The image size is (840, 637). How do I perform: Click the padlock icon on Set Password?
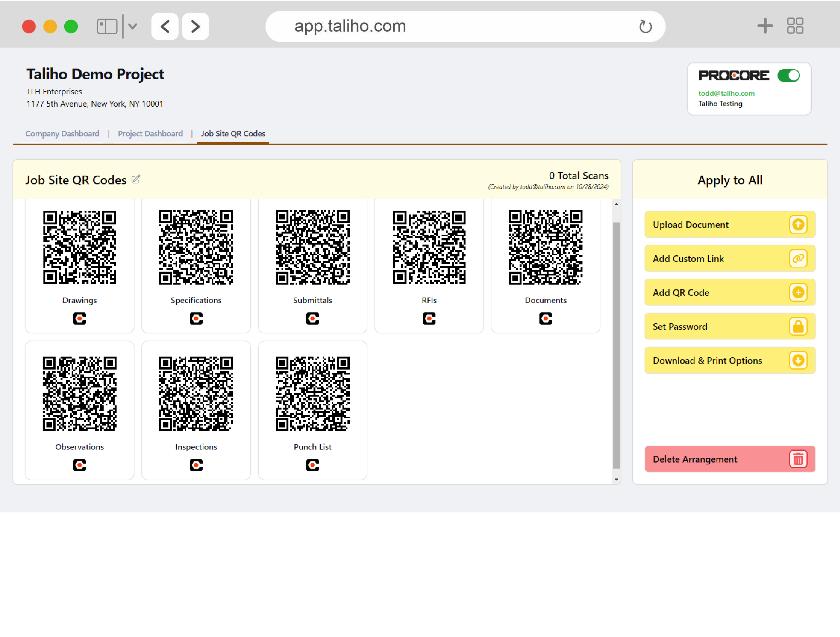pos(798,327)
